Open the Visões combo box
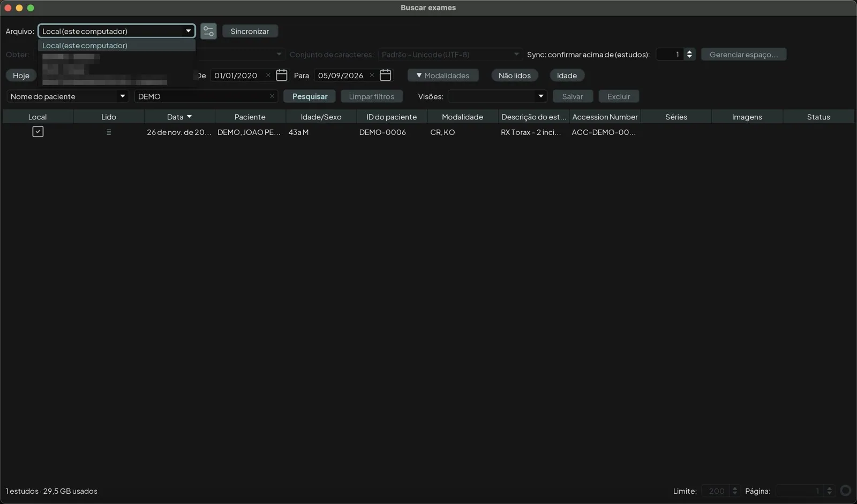This screenshot has height=504, width=857. click(x=497, y=96)
